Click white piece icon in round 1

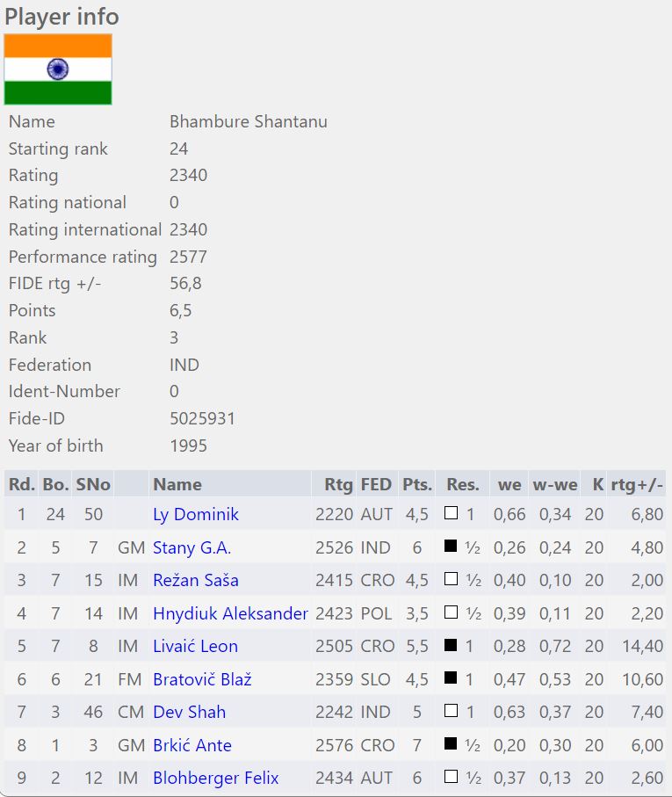(x=451, y=513)
